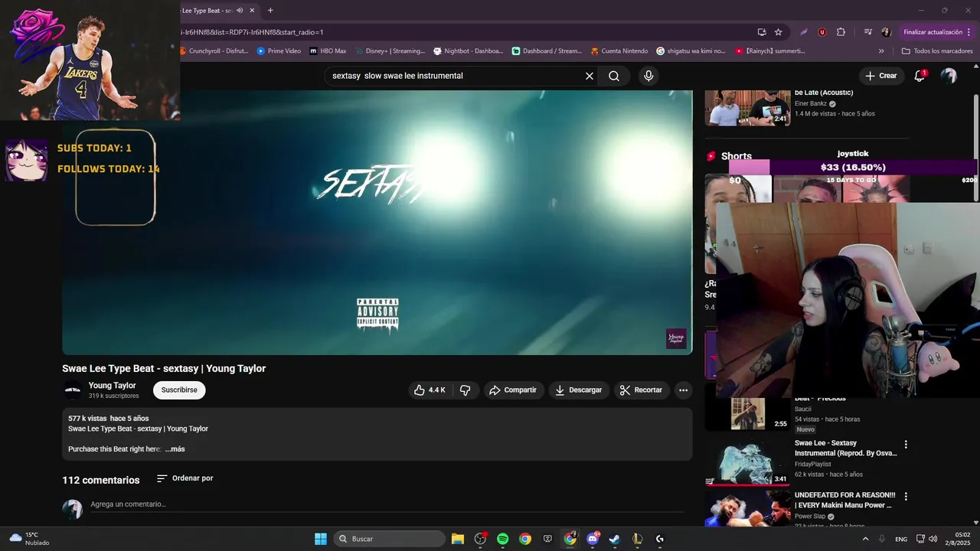Click the Young Taylor channel avatar

click(x=73, y=390)
